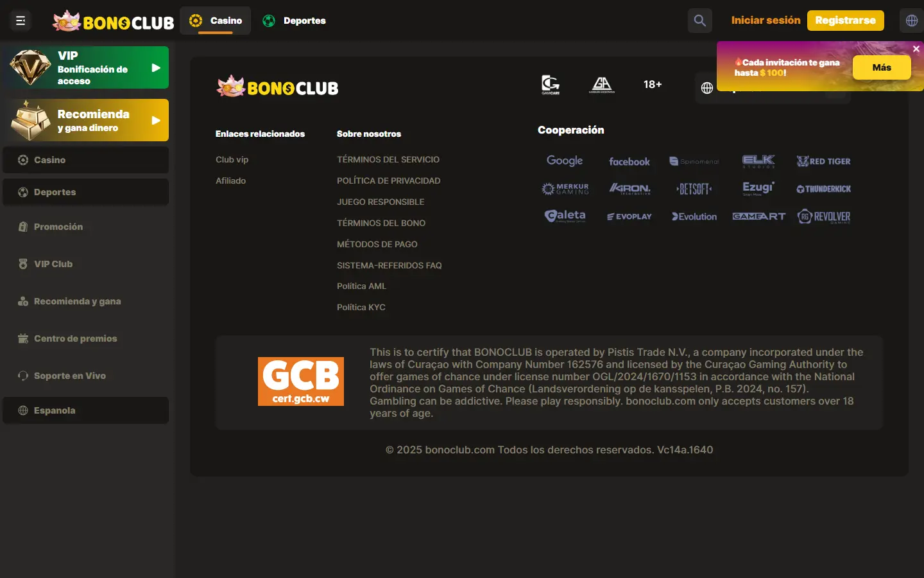924x578 pixels.
Task: Open Centro de premios sidebar item
Action: pyautogui.click(x=86, y=338)
